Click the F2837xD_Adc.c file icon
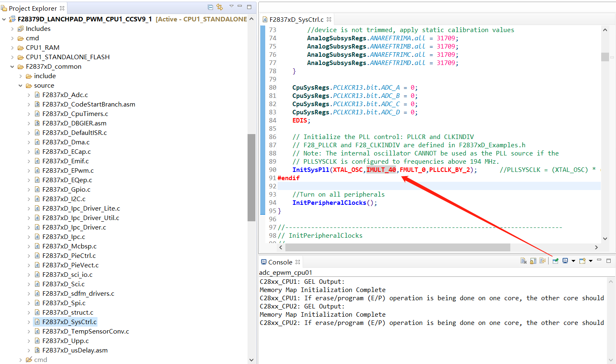Viewport: 616px width, 364px height. [x=37, y=95]
